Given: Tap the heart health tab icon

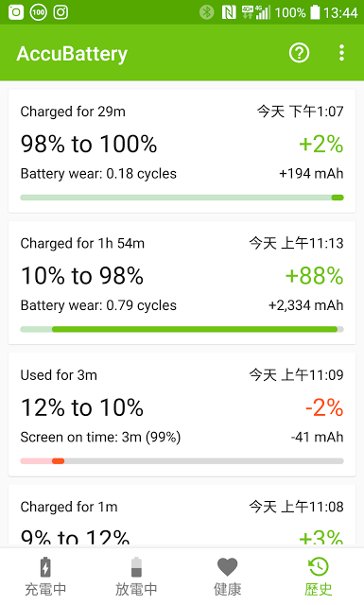Looking at the screenshot, I should point(227,567).
